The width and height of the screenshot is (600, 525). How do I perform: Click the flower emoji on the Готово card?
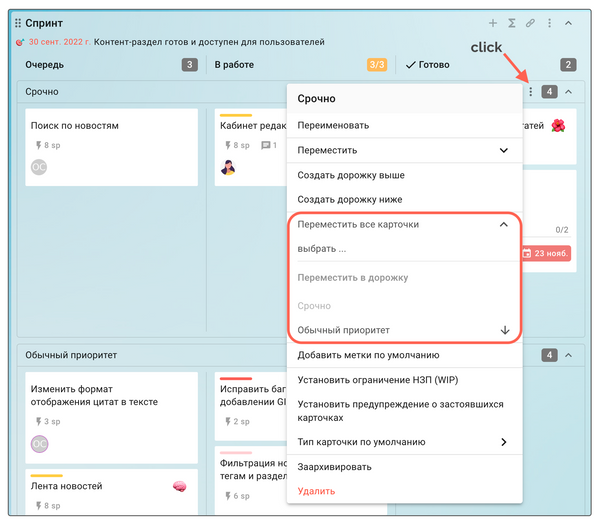[558, 126]
